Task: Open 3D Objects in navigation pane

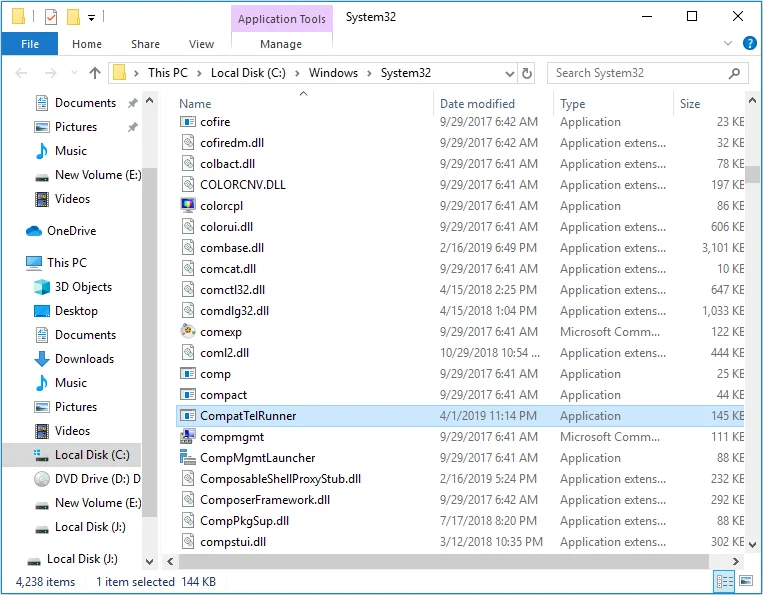Action: tap(83, 287)
